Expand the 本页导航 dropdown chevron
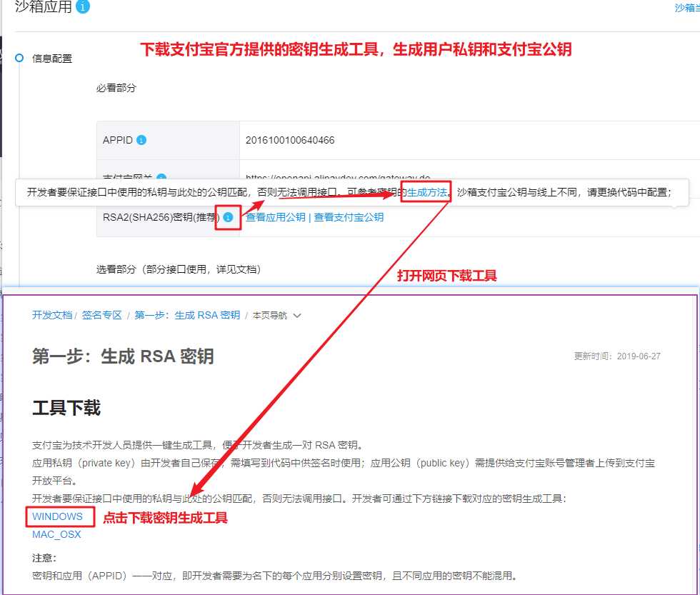The height and width of the screenshot is (595, 700). [x=297, y=316]
